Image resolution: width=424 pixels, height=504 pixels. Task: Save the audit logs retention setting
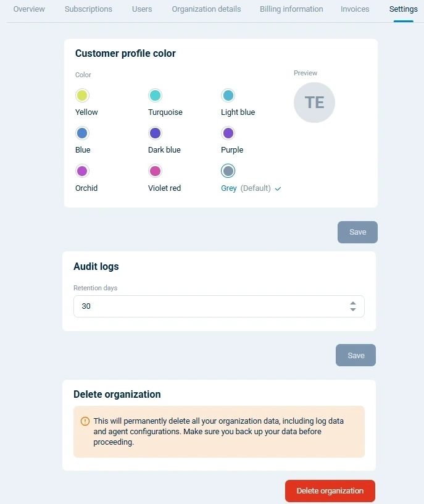point(355,355)
